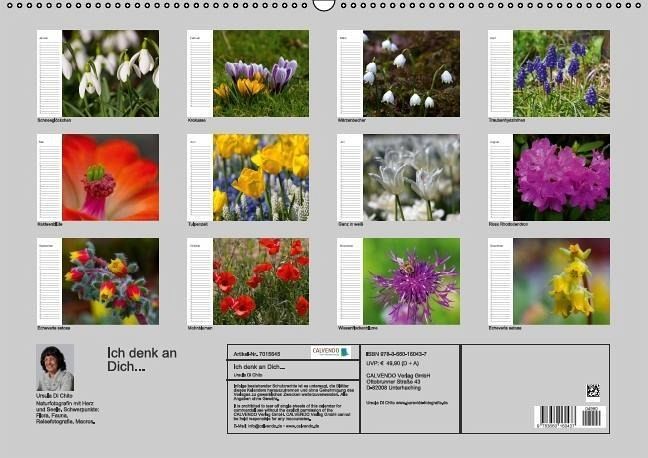Click the date column beside the rhododendron photo
The image size is (648, 458).
(x=500, y=177)
